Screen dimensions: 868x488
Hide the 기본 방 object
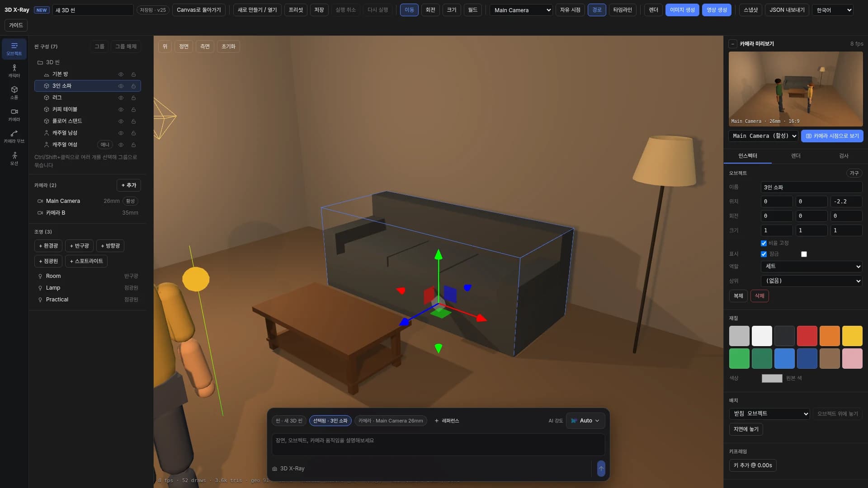[x=121, y=74]
